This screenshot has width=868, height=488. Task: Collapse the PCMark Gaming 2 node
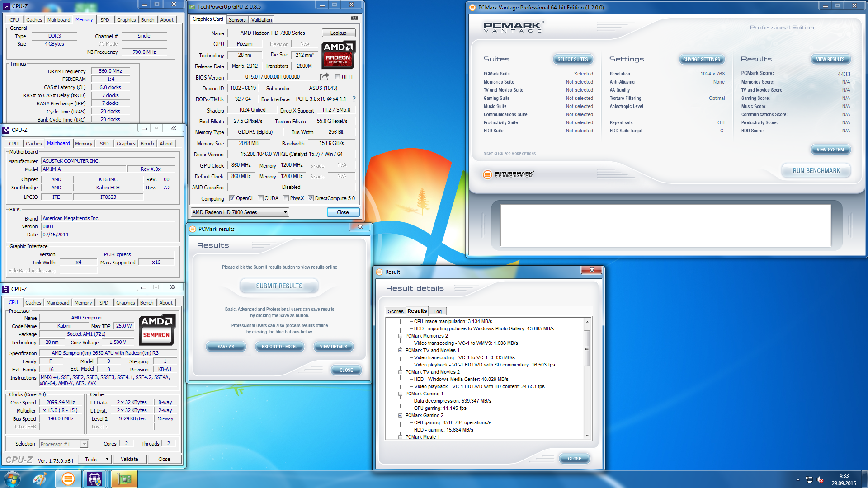400,415
